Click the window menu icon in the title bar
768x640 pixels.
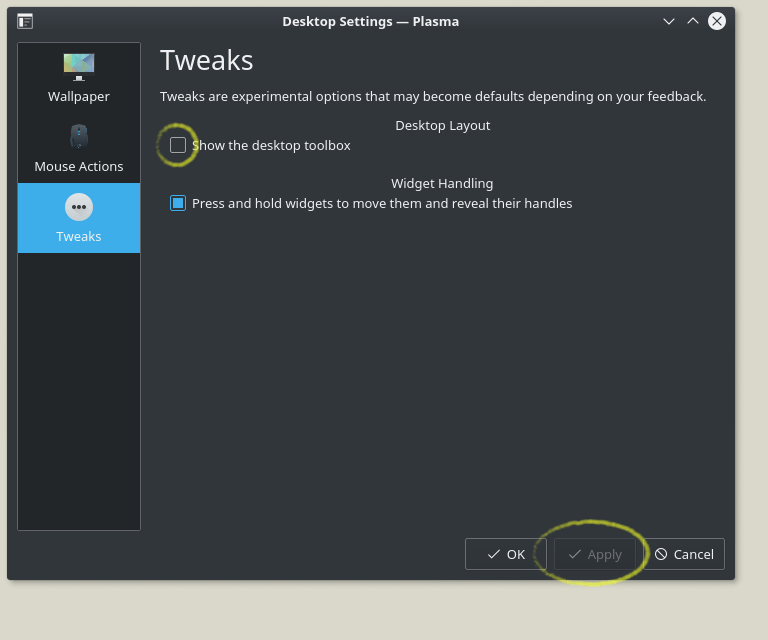pyautogui.click(x=25, y=22)
